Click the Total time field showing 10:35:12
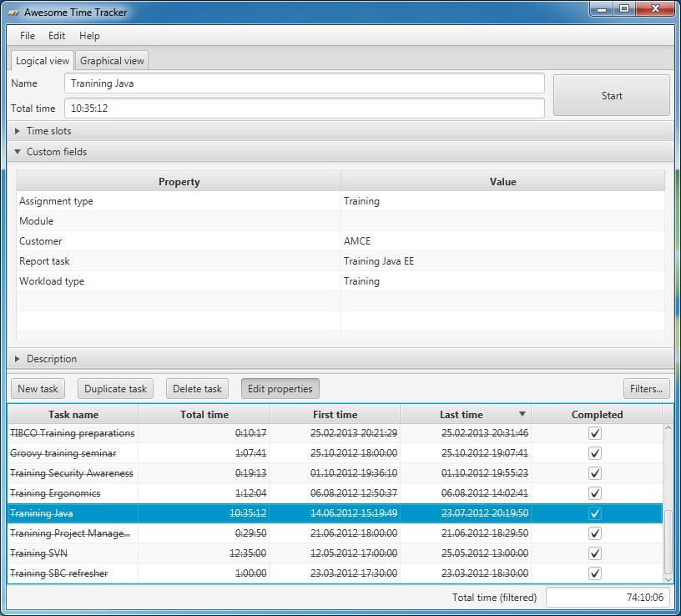681x616 pixels. pyautogui.click(x=305, y=109)
